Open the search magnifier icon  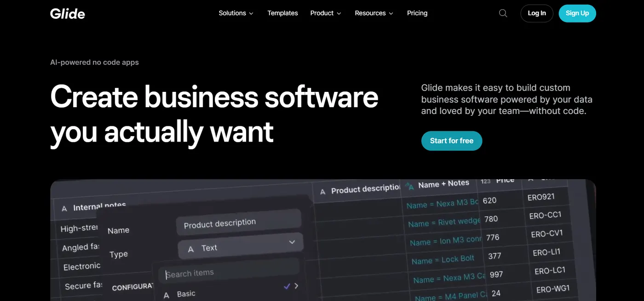[503, 13]
